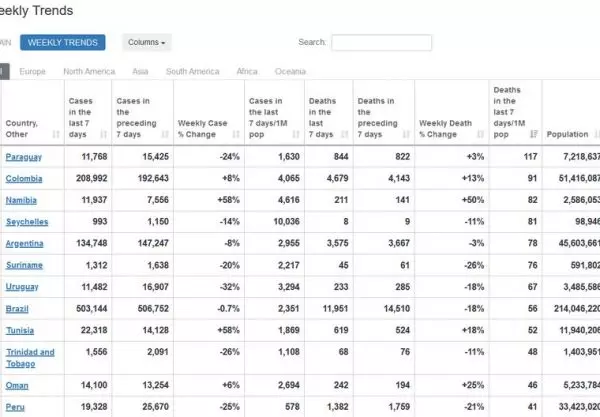Switch to the Oceania tab

tap(290, 72)
